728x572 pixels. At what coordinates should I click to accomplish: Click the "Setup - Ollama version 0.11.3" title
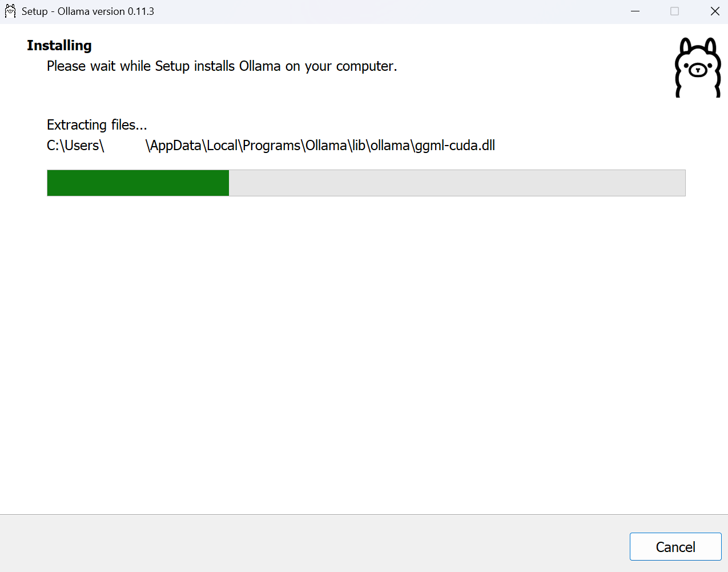point(88,11)
